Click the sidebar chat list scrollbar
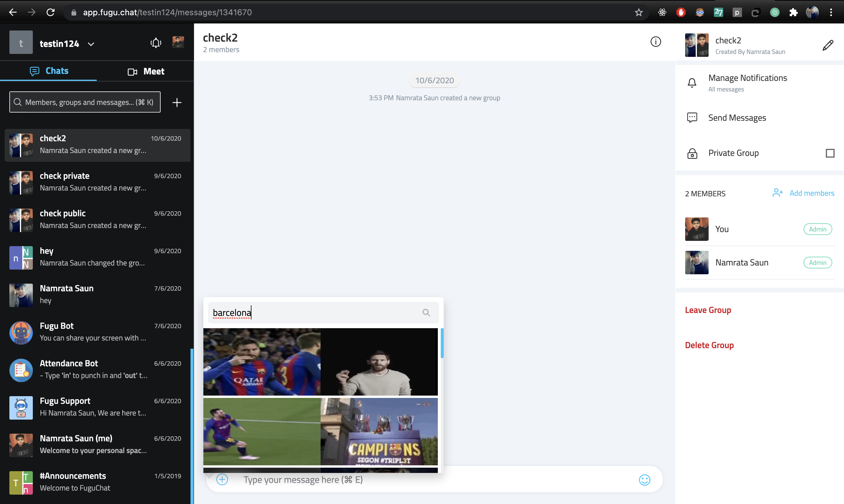 point(192,426)
